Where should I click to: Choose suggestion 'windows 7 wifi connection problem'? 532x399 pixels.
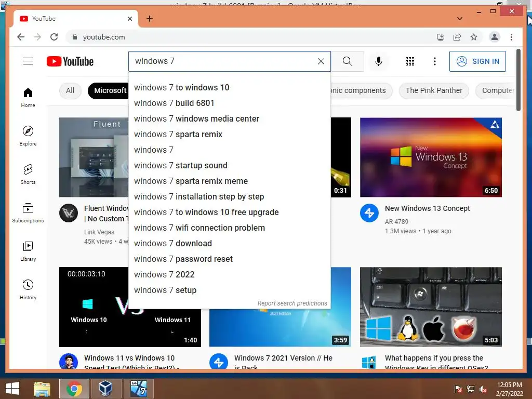[229, 228]
